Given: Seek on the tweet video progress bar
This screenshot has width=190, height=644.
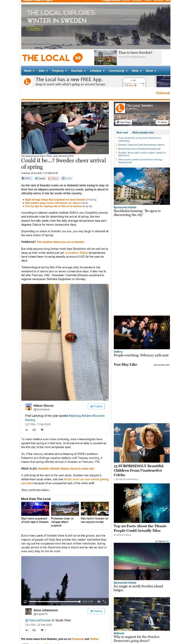Looking at the screenshot, I should pyautogui.click(x=55, y=601).
